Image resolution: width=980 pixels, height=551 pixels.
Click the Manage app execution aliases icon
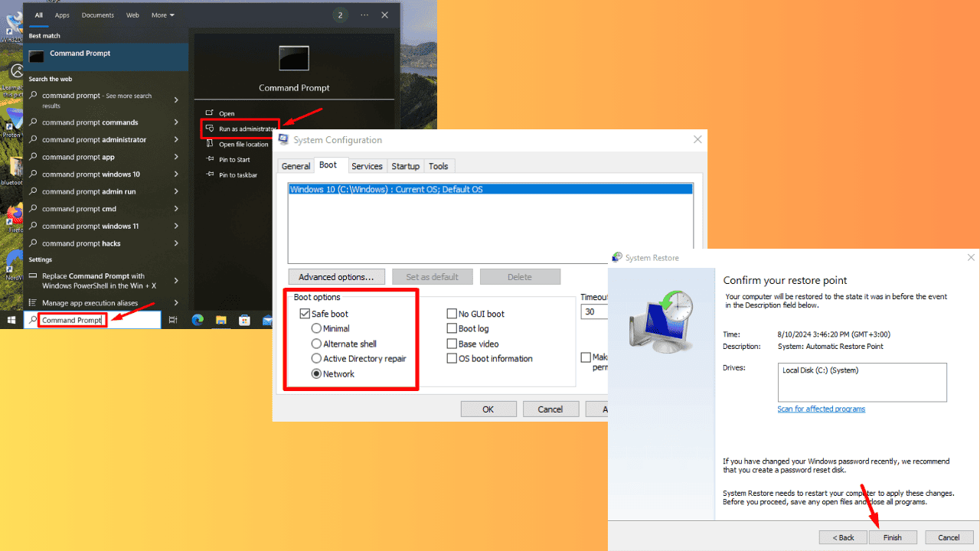tap(33, 303)
